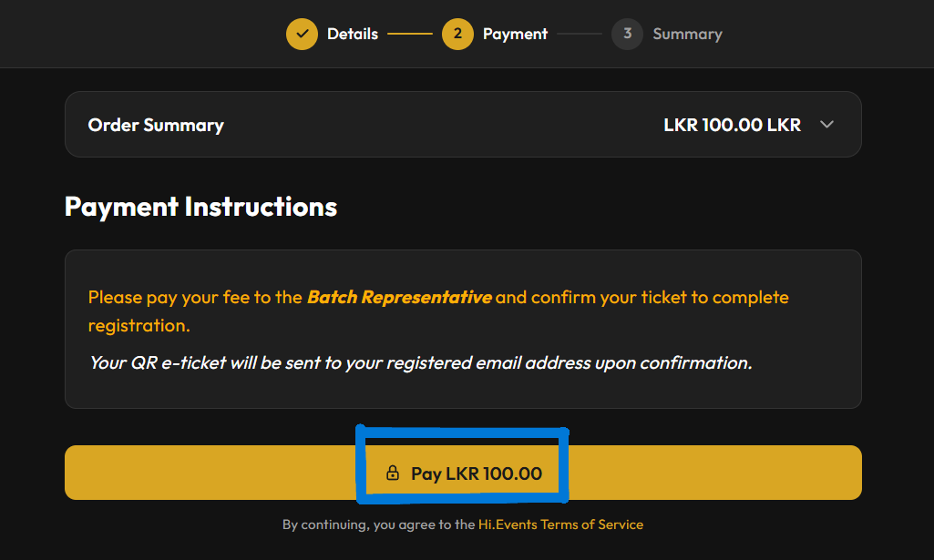The width and height of the screenshot is (934, 560).
Task: Click the italic QR e-ticket notice line
Action: [x=420, y=362]
